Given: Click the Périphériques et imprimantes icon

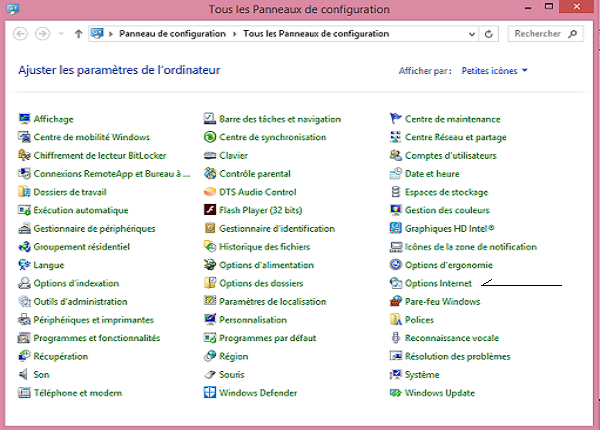Looking at the screenshot, I should click(x=24, y=319).
